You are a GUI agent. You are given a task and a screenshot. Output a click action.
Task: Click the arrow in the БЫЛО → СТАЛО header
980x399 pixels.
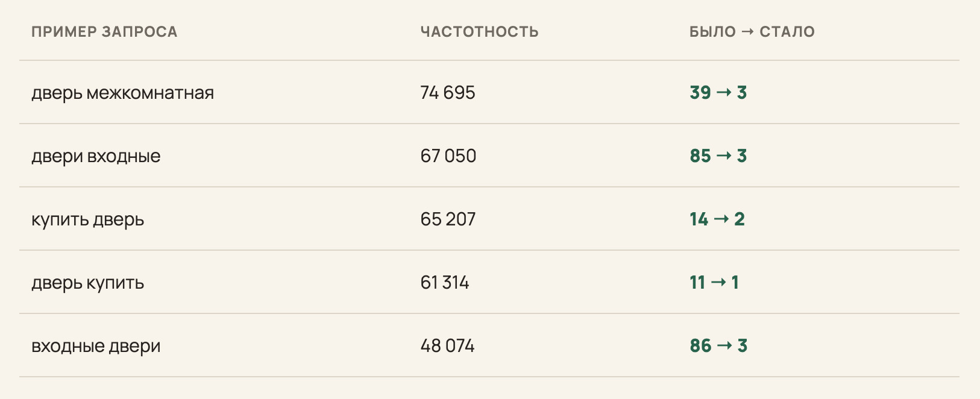pyautogui.click(x=747, y=32)
